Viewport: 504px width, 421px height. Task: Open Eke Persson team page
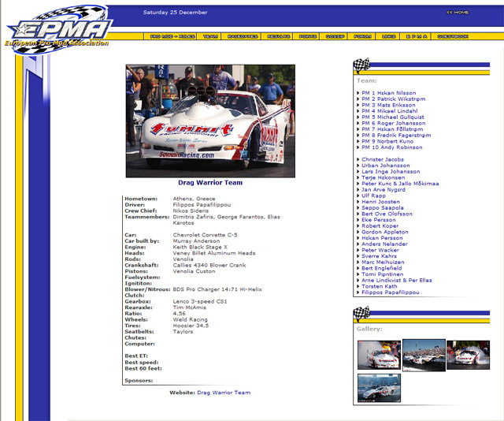click(x=379, y=220)
